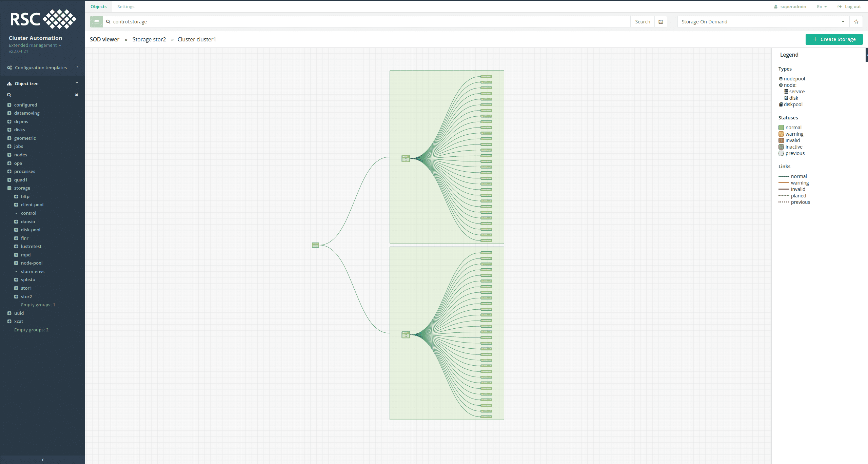Click the Object tree icon in sidebar
Screen dimensions: 868x464
[x=9, y=83]
